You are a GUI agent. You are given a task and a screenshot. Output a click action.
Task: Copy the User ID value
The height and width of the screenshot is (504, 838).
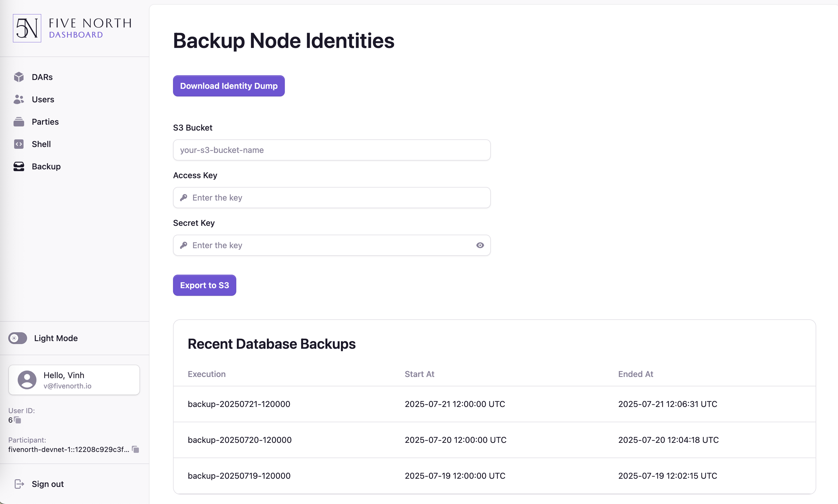click(x=17, y=420)
